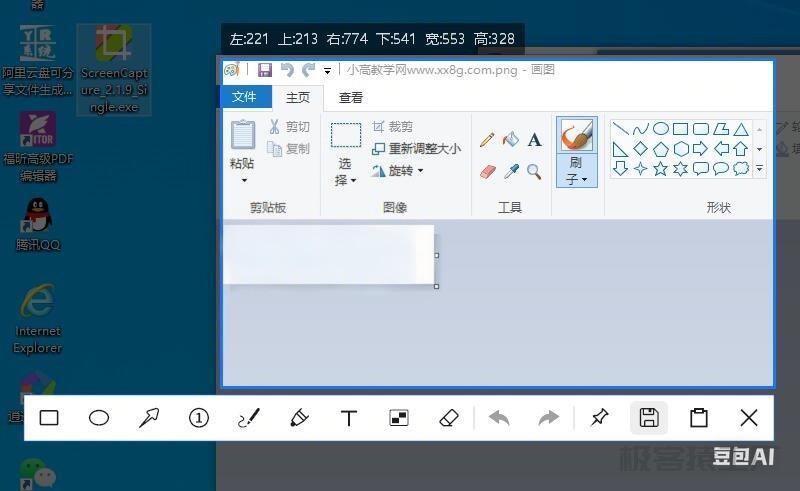Pin the screenshot to screen
The image size is (800, 491).
pos(599,418)
